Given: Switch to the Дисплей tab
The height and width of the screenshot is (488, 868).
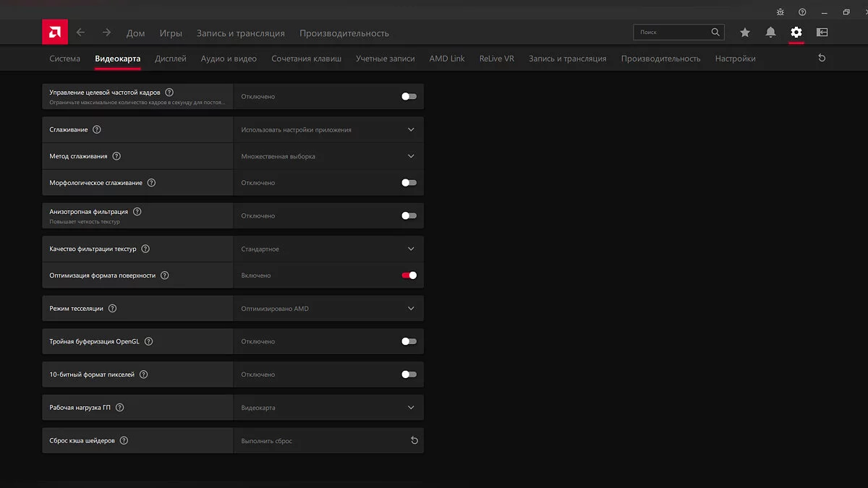Looking at the screenshot, I should [x=171, y=59].
